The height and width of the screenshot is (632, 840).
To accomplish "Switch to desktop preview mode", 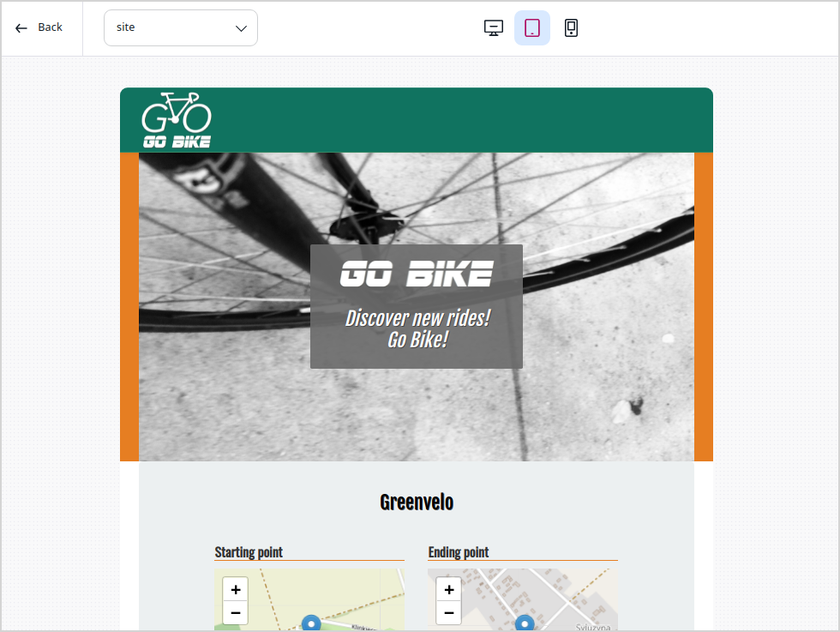I will point(493,28).
